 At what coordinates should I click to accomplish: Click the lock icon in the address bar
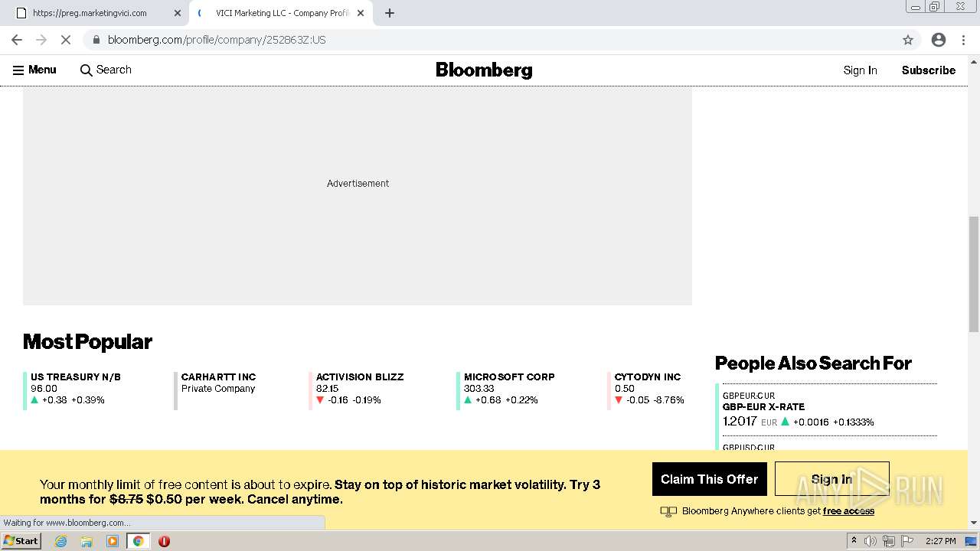coord(96,40)
